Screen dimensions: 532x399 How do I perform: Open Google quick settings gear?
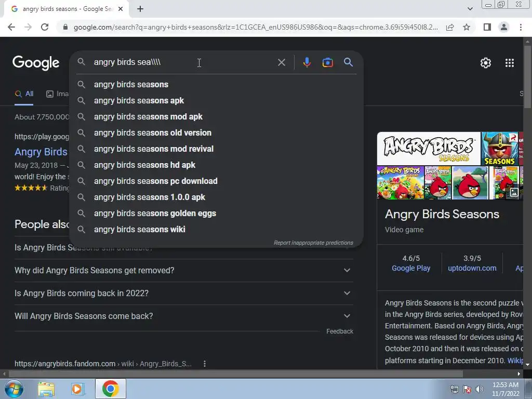pyautogui.click(x=486, y=63)
